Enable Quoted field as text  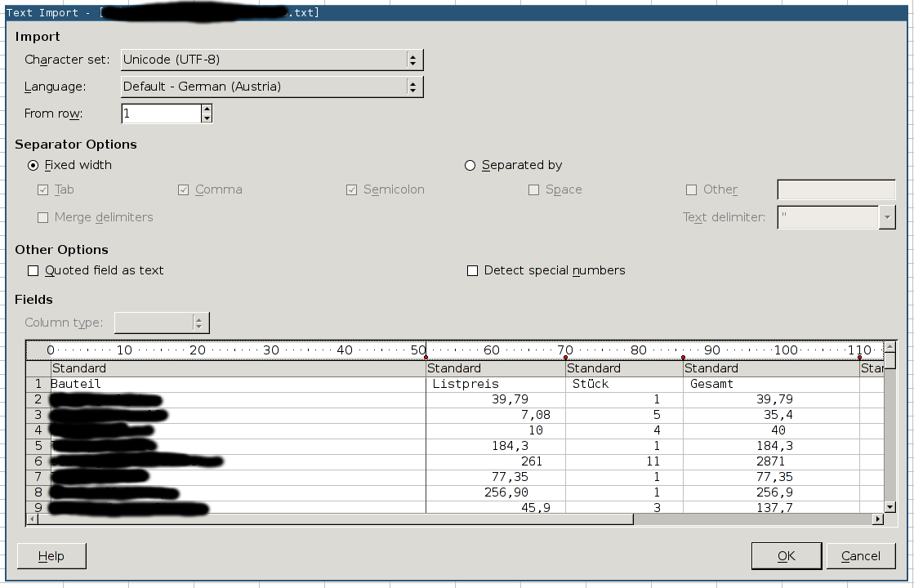33,270
